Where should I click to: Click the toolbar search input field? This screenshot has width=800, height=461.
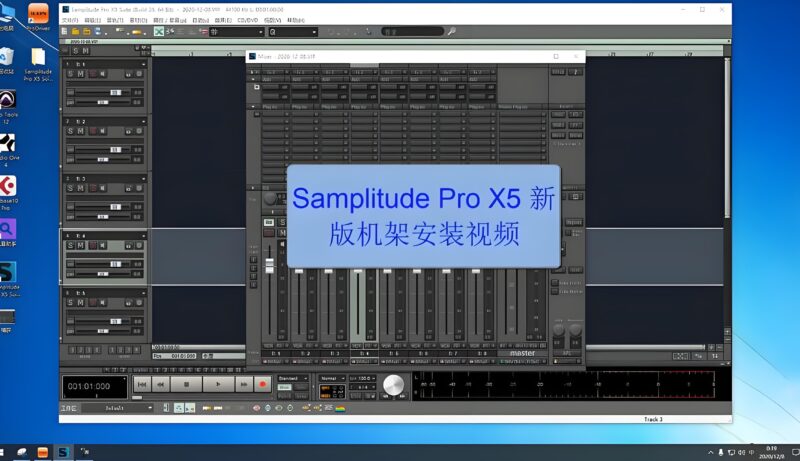tap(412, 32)
